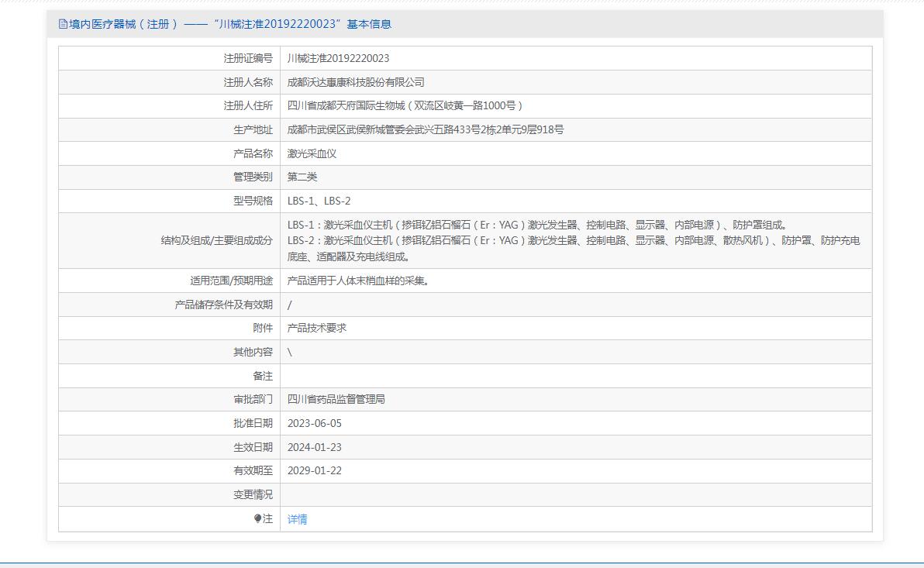Select expiry date 2029-01-22
The width and height of the screenshot is (924, 568).
coord(314,470)
